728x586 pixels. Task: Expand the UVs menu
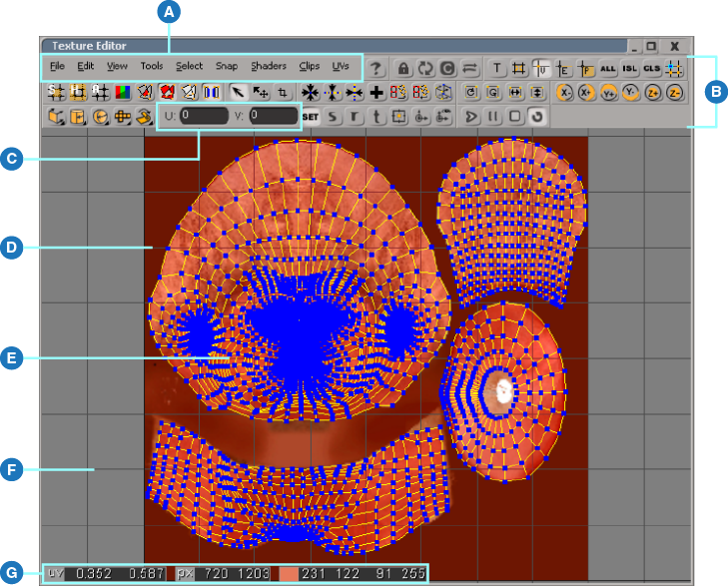pyautogui.click(x=341, y=66)
